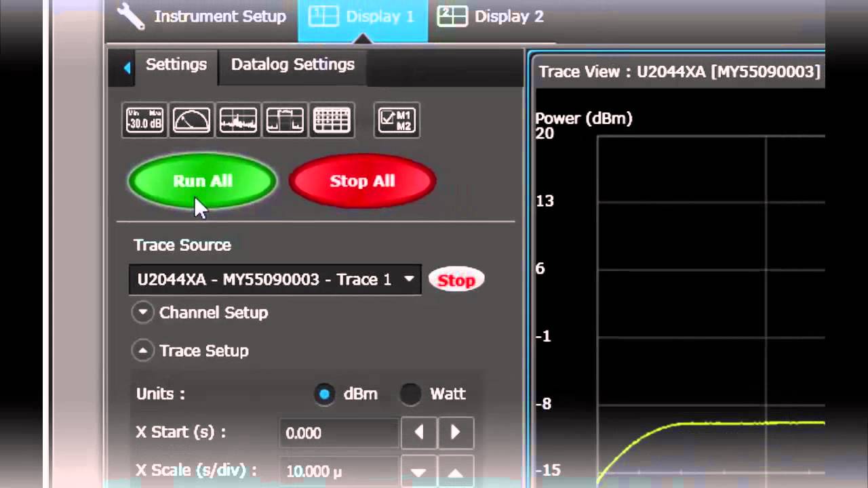
Task: Click the green Run All button
Action: (203, 181)
